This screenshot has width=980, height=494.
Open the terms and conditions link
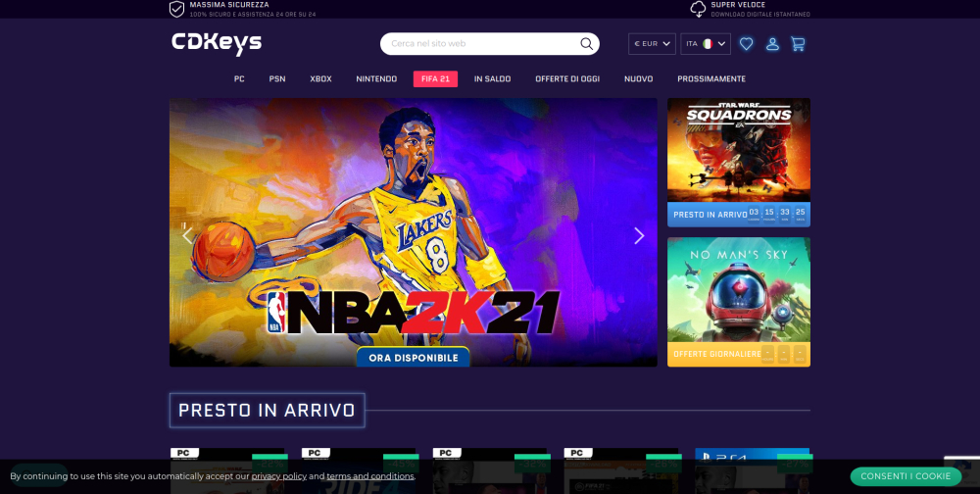[x=370, y=476]
